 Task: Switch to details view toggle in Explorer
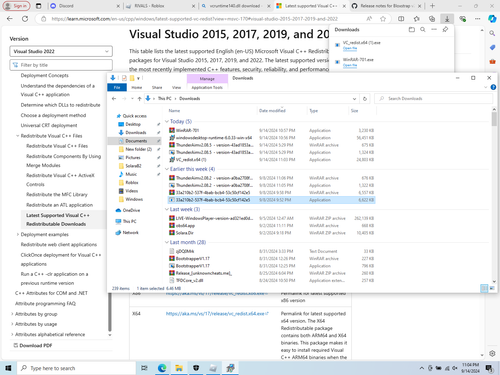(484, 288)
